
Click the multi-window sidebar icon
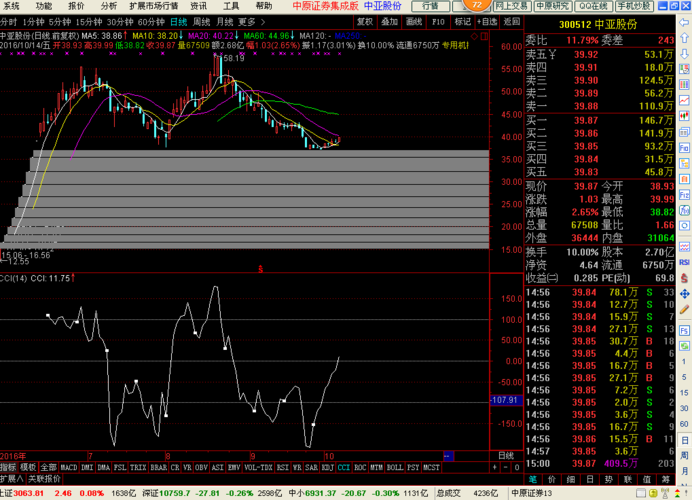(684, 132)
